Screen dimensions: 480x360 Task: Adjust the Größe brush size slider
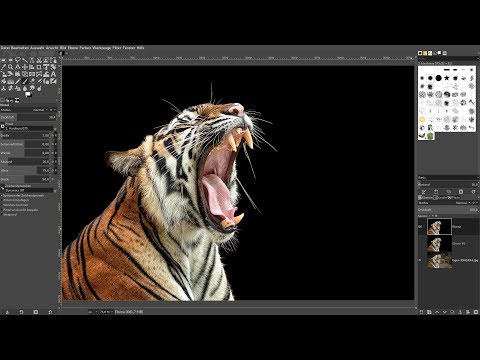coord(25,135)
